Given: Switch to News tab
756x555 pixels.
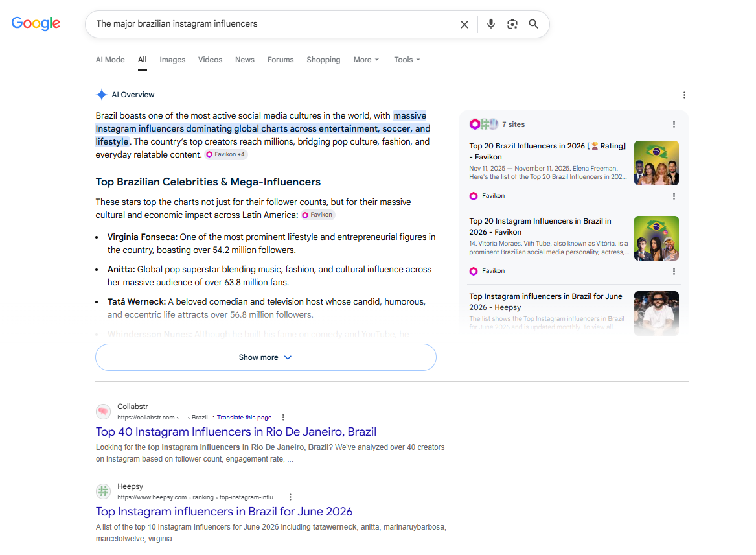Looking at the screenshot, I should pos(244,60).
